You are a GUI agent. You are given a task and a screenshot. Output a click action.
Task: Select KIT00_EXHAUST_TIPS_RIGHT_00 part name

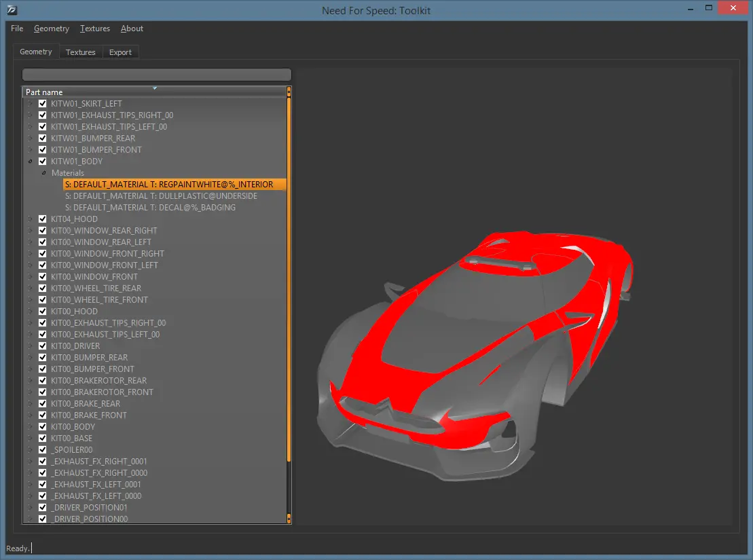(108, 322)
